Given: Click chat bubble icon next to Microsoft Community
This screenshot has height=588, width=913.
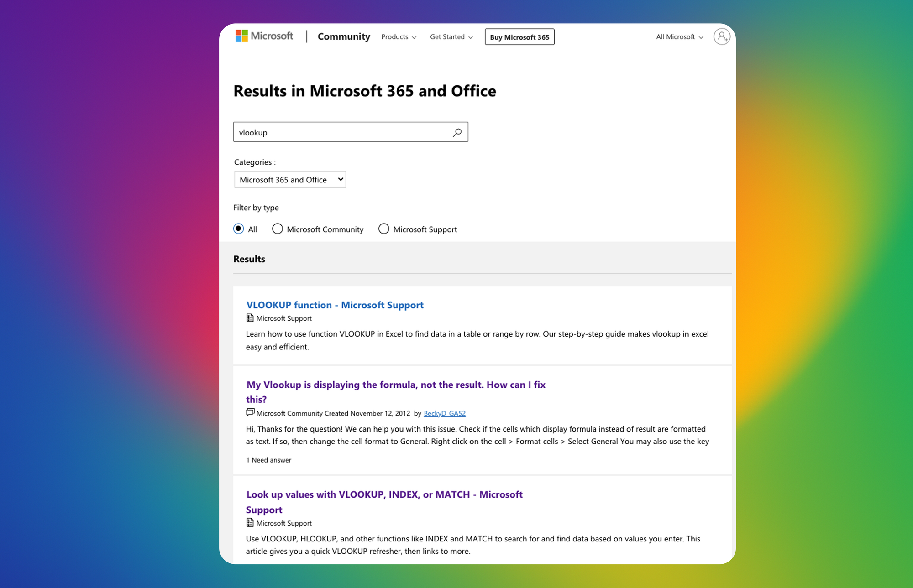Looking at the screenshot, I should 250,412.
